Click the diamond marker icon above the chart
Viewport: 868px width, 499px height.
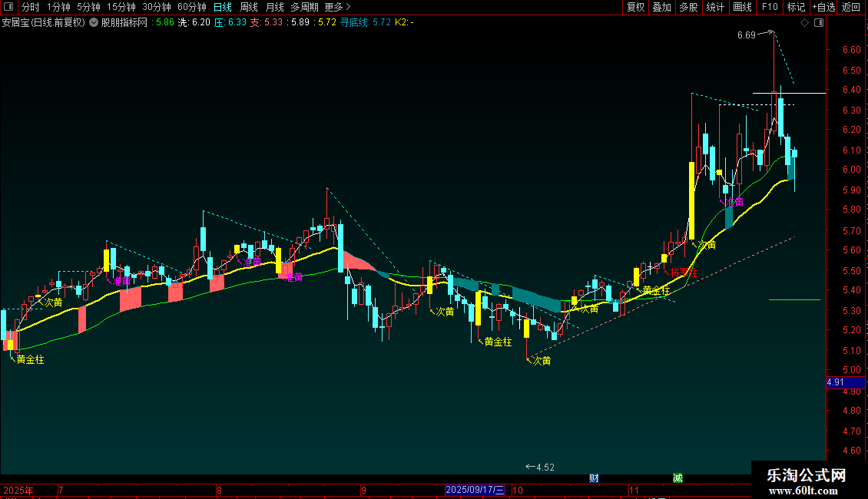(x=805, y=23)
